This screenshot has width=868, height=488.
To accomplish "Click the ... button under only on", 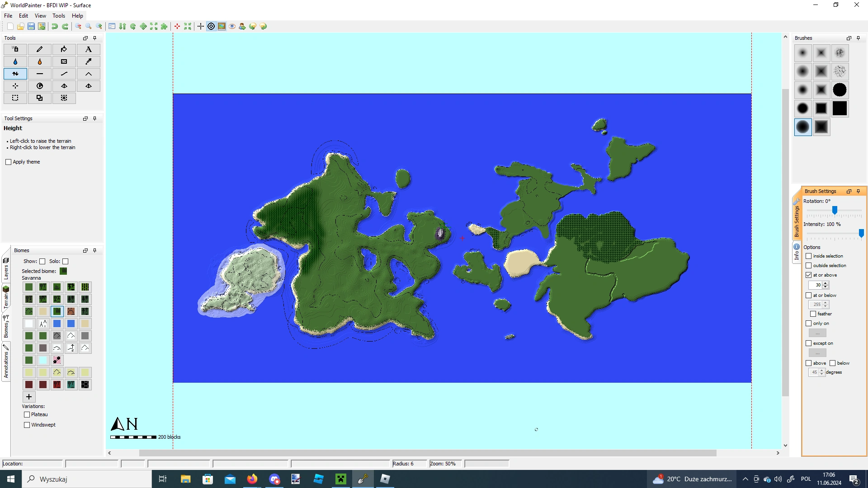I will [817, 333].
